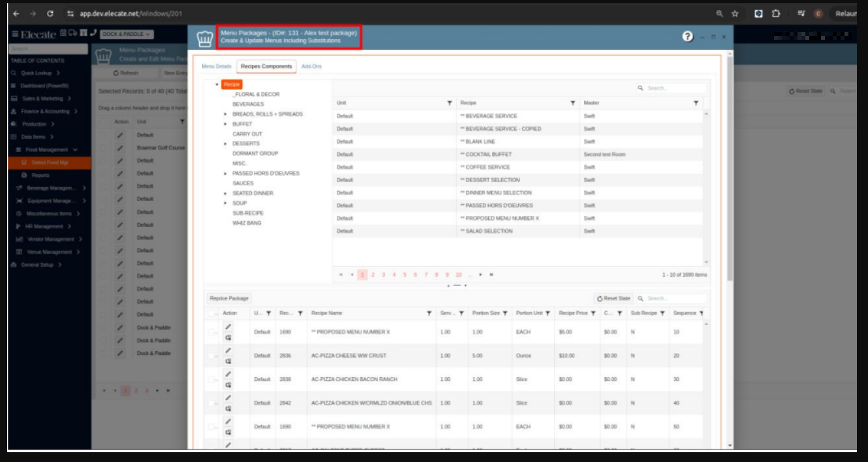Image resolution: width=868 pixels, height=462 pixels.
Task: Select checkbox for first PROPOSED MENU NUMBER X row
Action: 211,332
